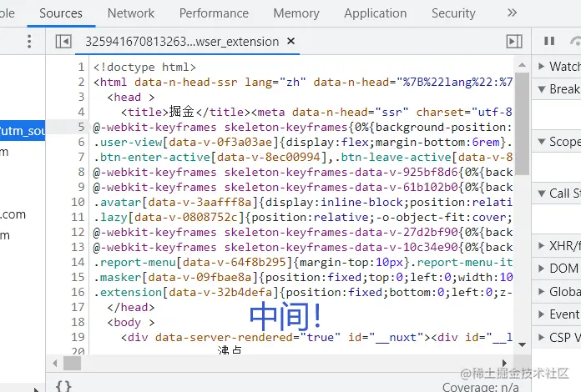Viewport: 581px width, 392px height.
Task: Open the Performance tab
Action: click(214, 13)
